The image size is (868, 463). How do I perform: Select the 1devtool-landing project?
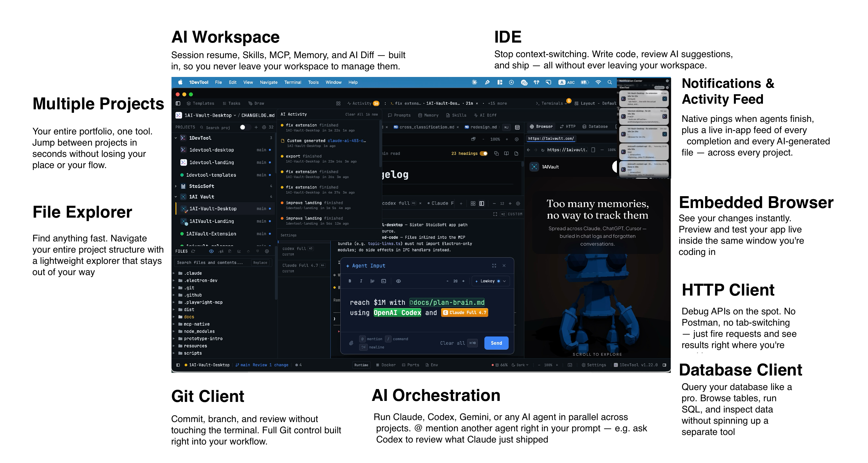tap(225, 162)
